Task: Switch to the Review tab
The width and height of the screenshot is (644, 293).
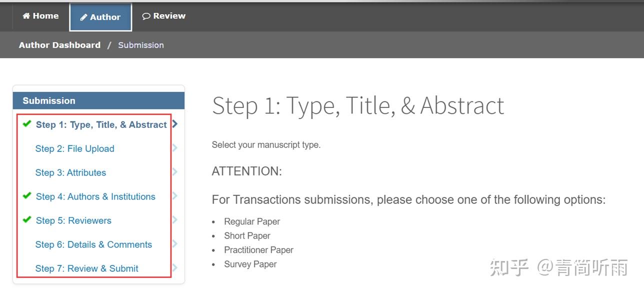Action: 163,16
